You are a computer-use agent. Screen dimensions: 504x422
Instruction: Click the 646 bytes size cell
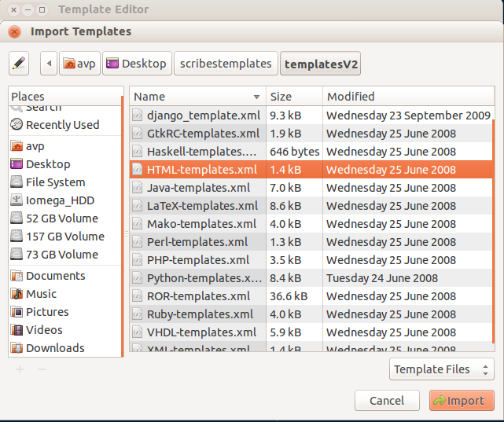294,152
